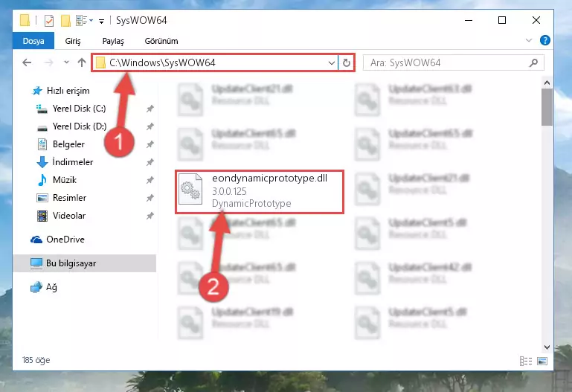Open Customize Quick Access Toolbar arrow
Screen dimensions: 572x392
coord(101,21)
